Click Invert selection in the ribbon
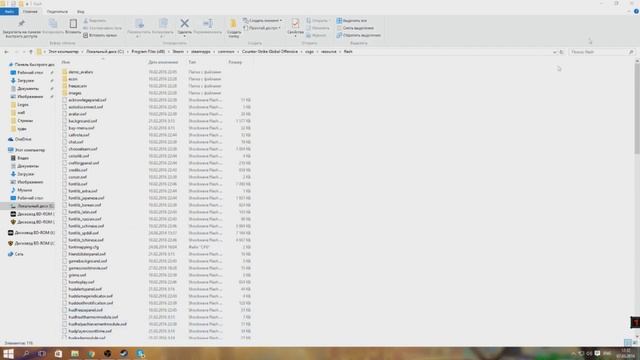The image size is (640, 360). point(358,35)
